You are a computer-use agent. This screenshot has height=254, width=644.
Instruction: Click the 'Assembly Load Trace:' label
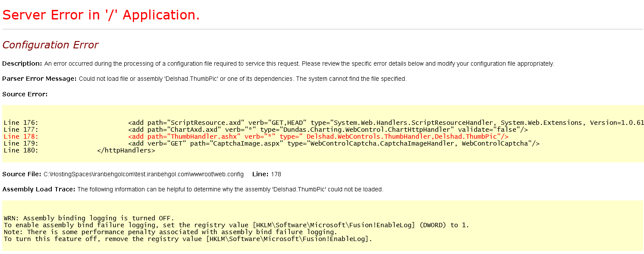pos(39,189)
